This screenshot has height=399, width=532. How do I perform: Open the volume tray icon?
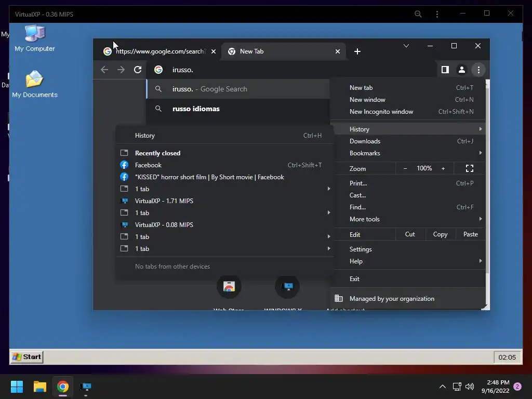click(470, 387)
